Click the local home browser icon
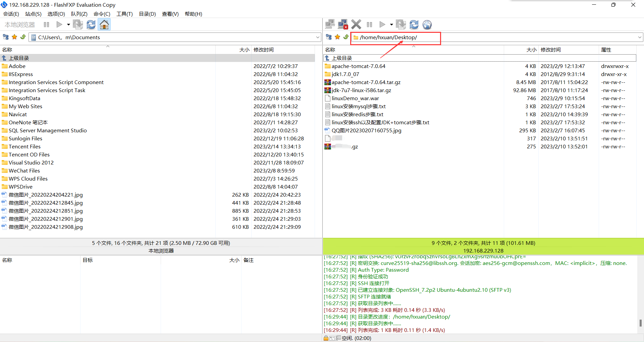 point(104,24)
